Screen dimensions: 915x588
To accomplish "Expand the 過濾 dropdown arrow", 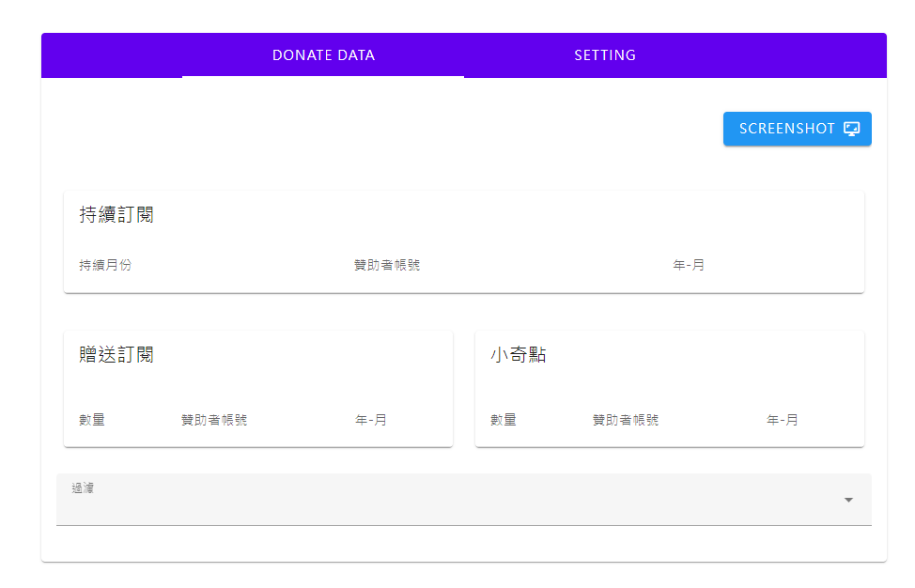I will pyautogui.click(x=848, y=500).
